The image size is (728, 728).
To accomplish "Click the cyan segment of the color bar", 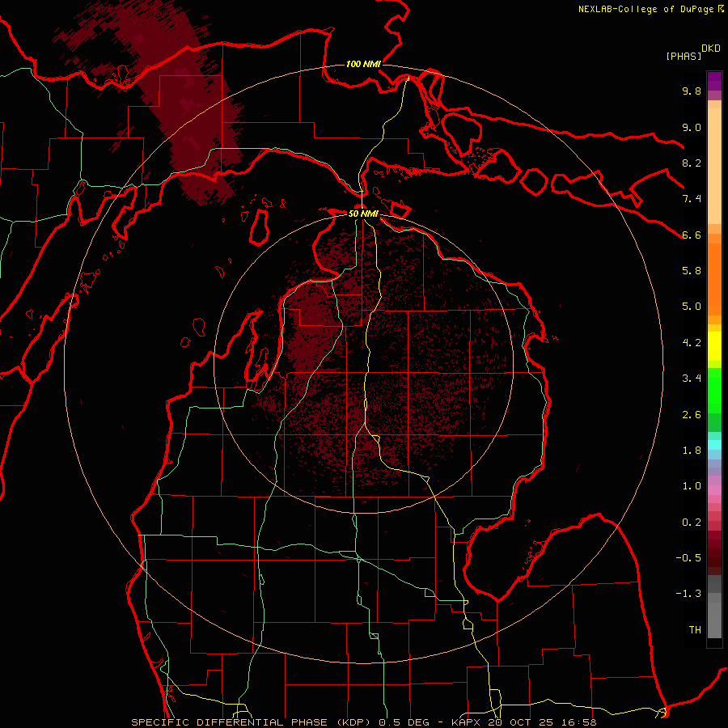I will 714,444.
